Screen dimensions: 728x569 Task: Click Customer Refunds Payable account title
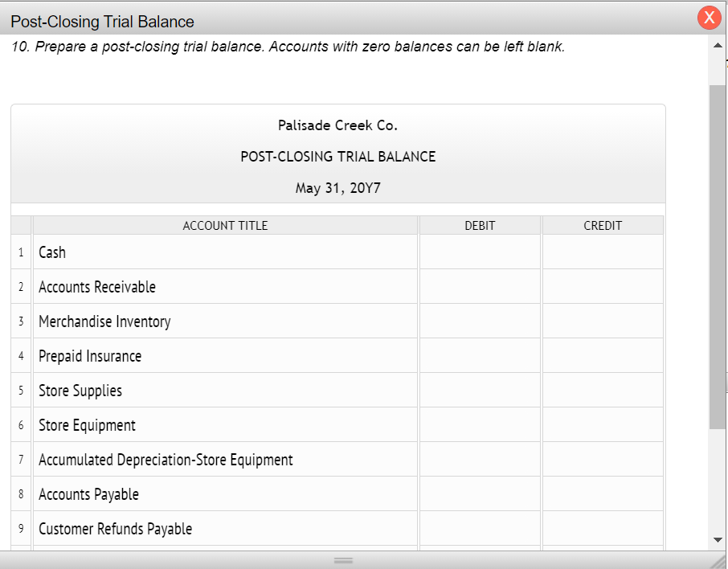(x=115, y=529)
